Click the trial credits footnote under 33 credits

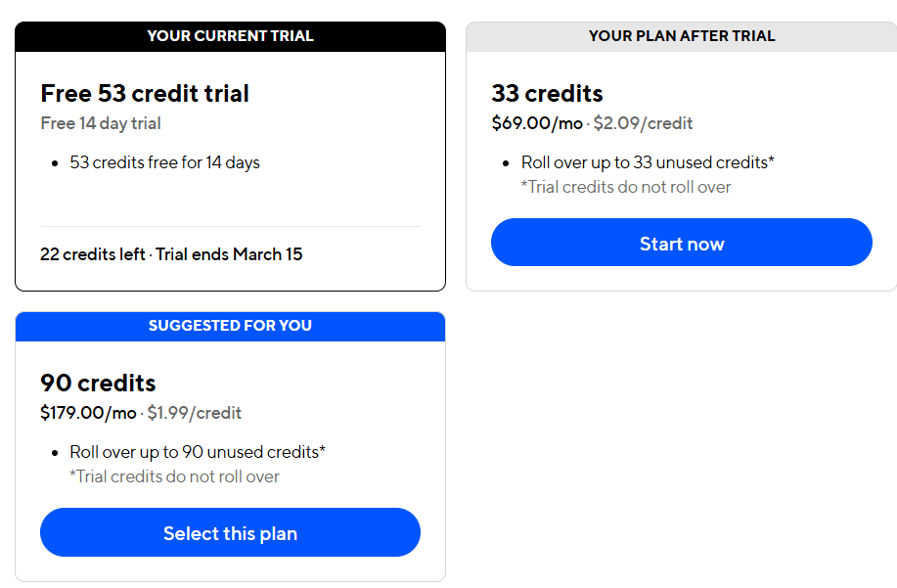[625, 187]
